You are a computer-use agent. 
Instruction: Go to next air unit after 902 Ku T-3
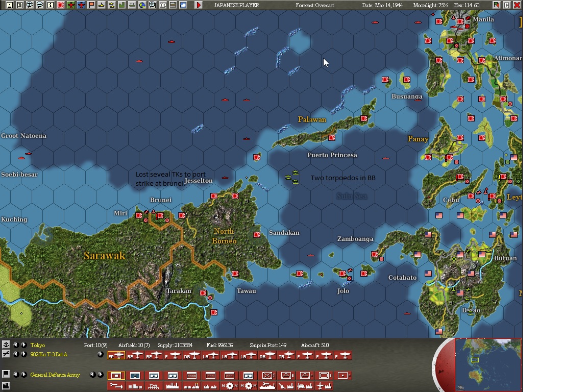pyautogui.click(x=24, y=354)
